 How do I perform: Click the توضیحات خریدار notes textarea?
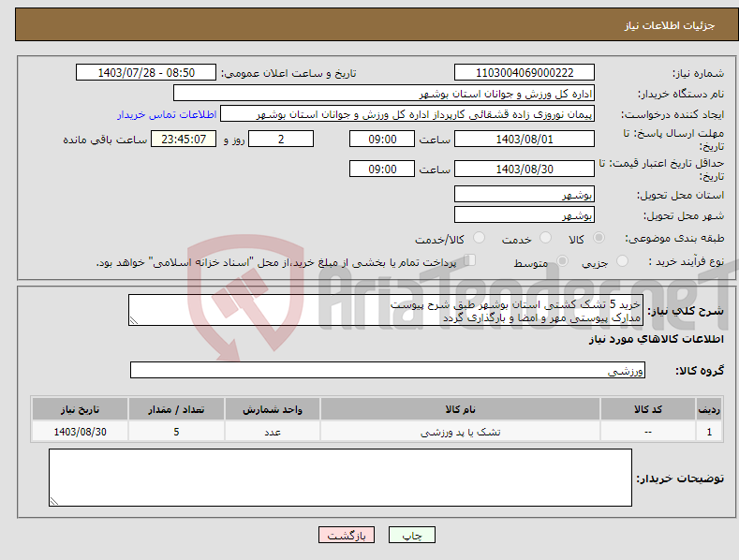click(340, 478)
